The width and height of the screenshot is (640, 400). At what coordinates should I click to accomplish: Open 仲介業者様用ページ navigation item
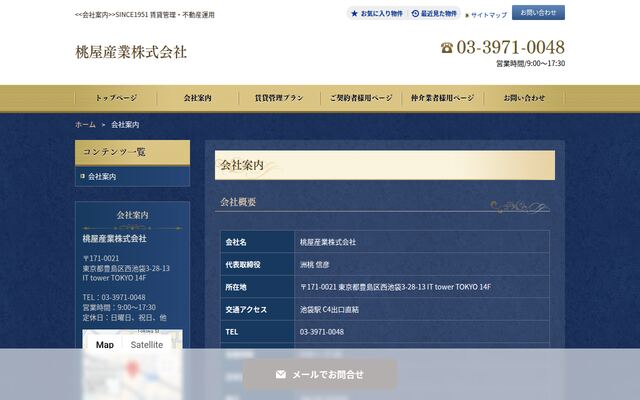click(442, 98)
